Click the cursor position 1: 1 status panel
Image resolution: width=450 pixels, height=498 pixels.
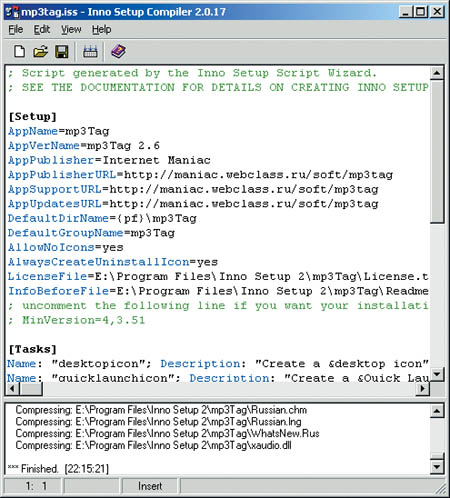tap(33, 486)
